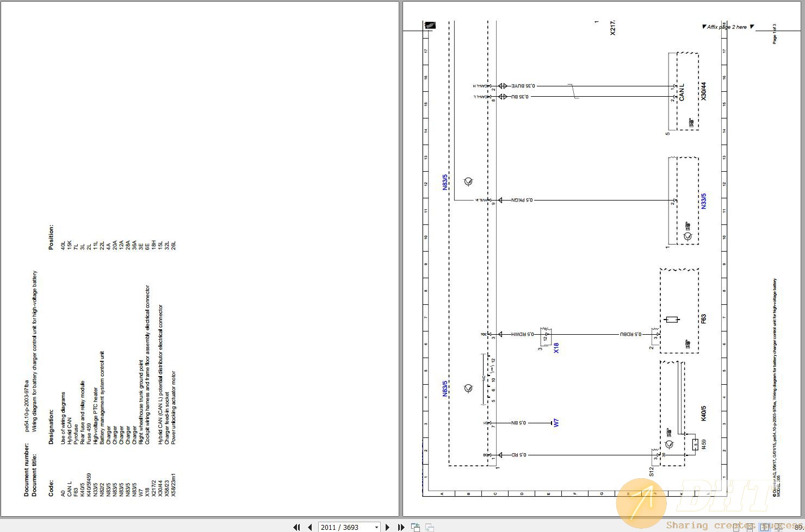Image resolution: width=805 pixels, height=532 pixels.
Task: Click the 'CAN L' label inside X30/44
Action: coord(682,92)
